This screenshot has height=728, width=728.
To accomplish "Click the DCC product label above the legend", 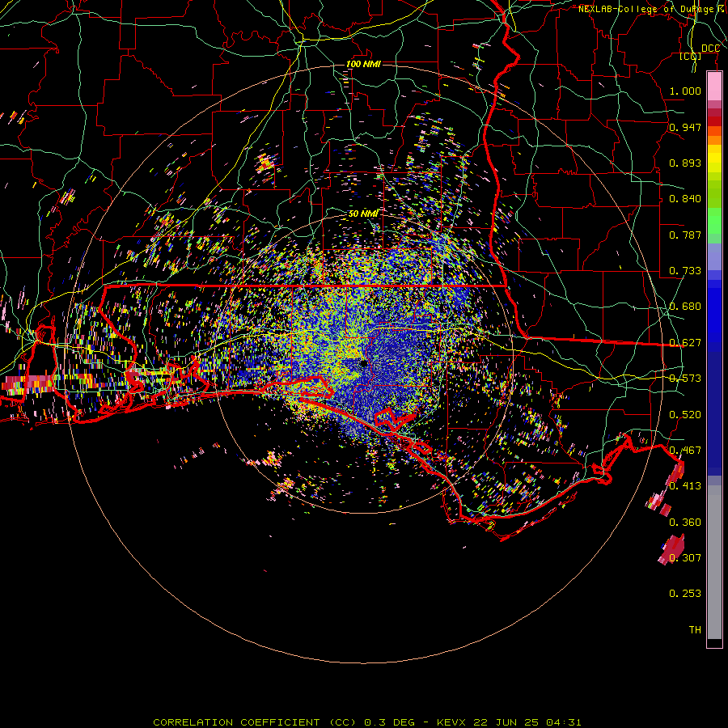I will [710, 49].
